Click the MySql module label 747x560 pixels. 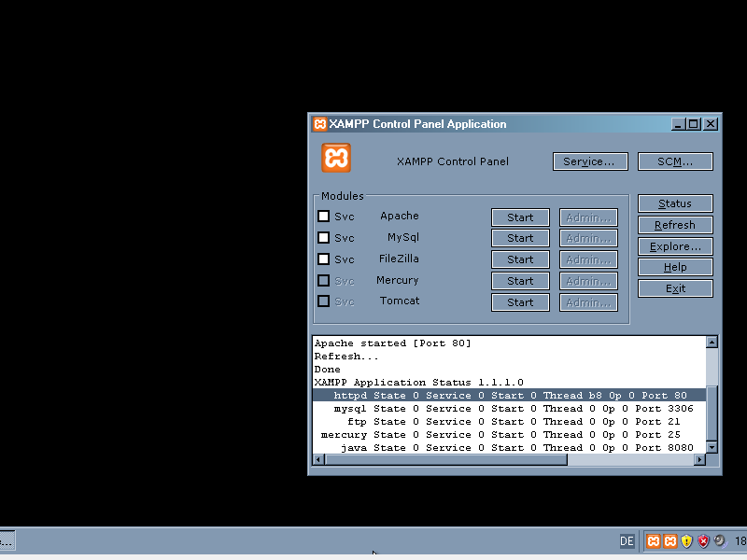click(x=403, y=237)
